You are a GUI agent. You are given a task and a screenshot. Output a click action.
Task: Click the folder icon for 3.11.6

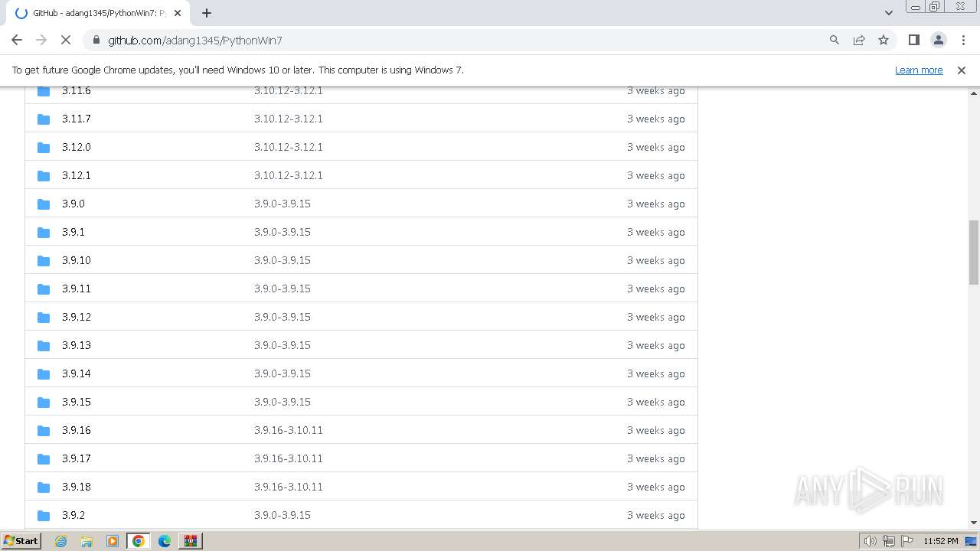click(44, 91)
